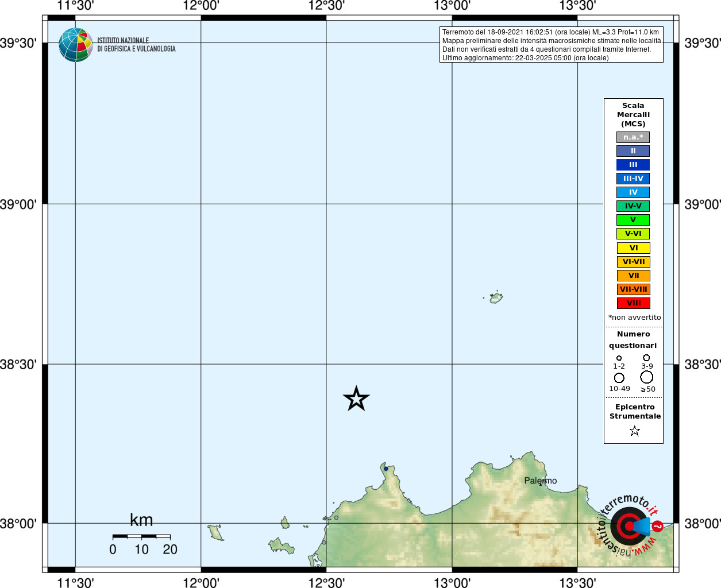Click the gray n.a.* legend swatch
This screenshot has height=588, width=721.
click(633, 137)
